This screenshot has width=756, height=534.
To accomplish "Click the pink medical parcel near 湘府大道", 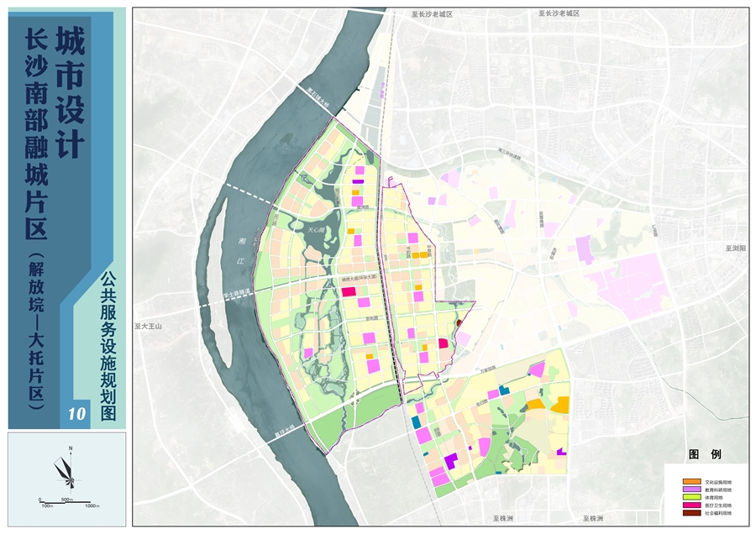I will point(349,291).
